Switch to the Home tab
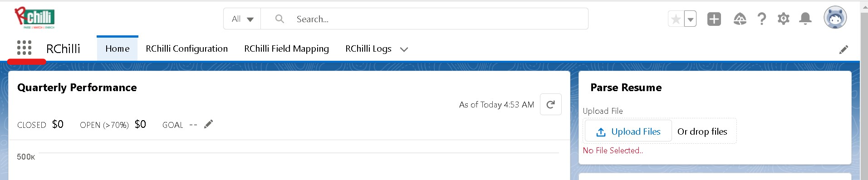868x180 pixels. 118,49
